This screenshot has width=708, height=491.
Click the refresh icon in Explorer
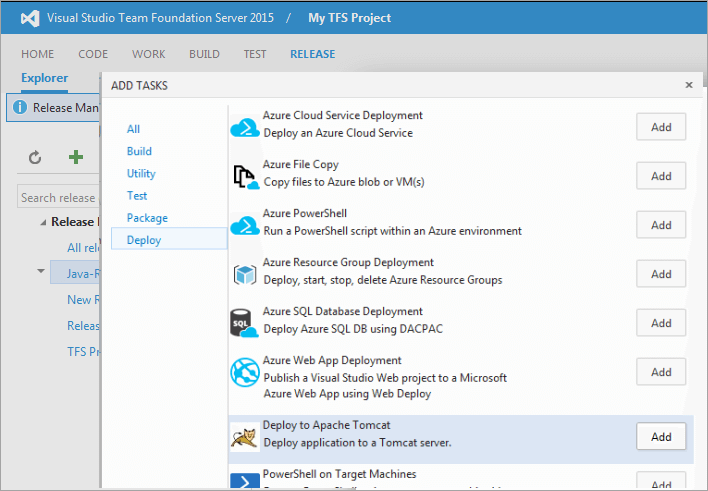[x=35, y=157]
